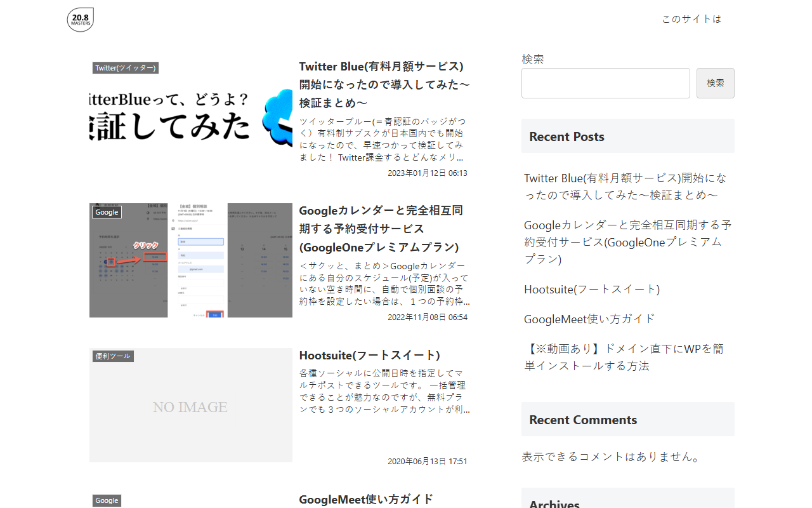The width and height of the screenshot is (812, 508).
Task: Open Googleカレンダーと完全相互同期 post title
Action: (383, 229)
